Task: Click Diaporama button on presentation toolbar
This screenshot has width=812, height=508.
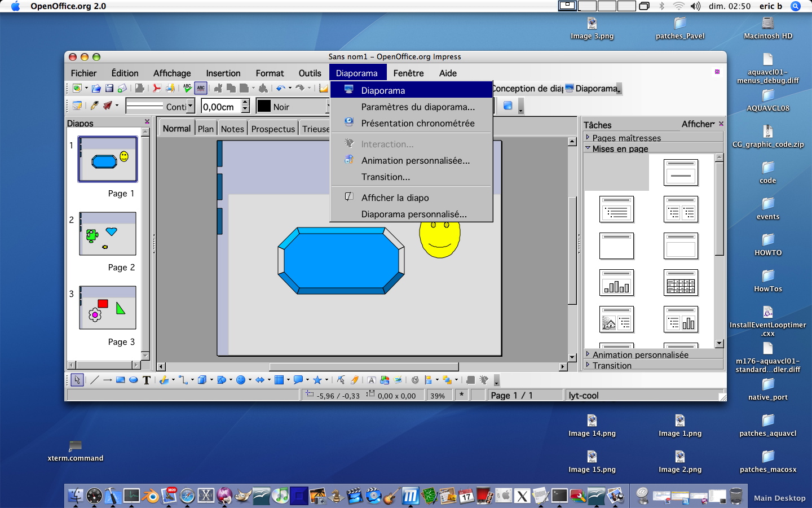Action: (x=592, y=89)
